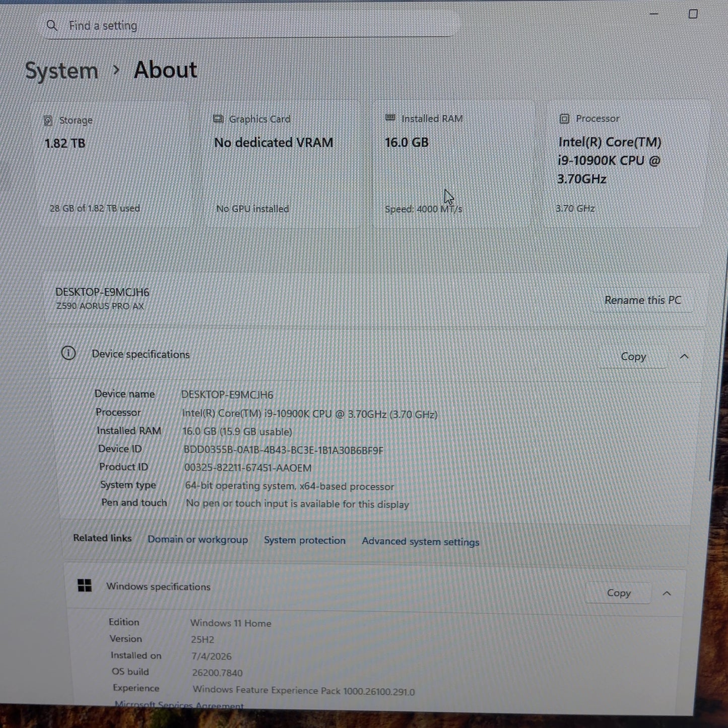Select Windows Feature Experience Pack text
The image size is (728, 728).
tap(304, 691)
